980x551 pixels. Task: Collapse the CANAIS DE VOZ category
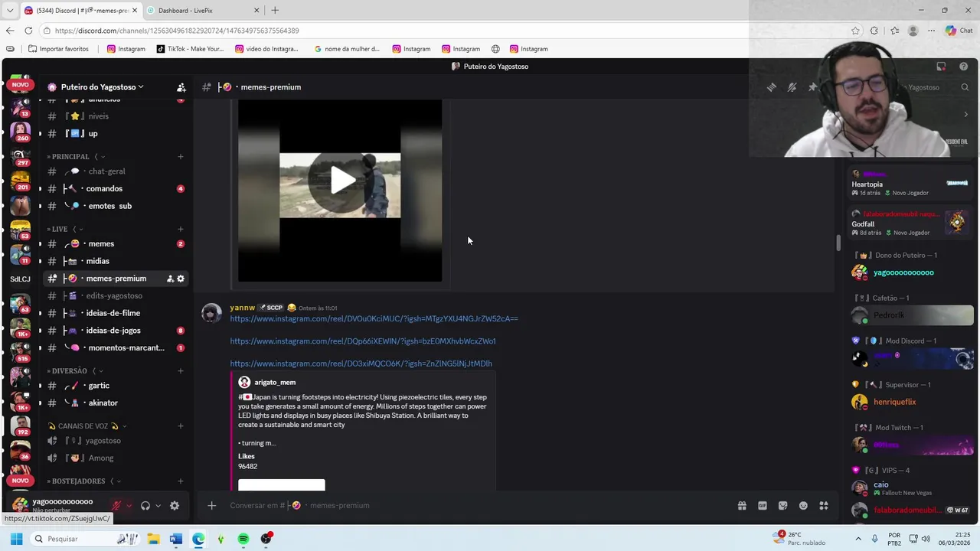87,425
